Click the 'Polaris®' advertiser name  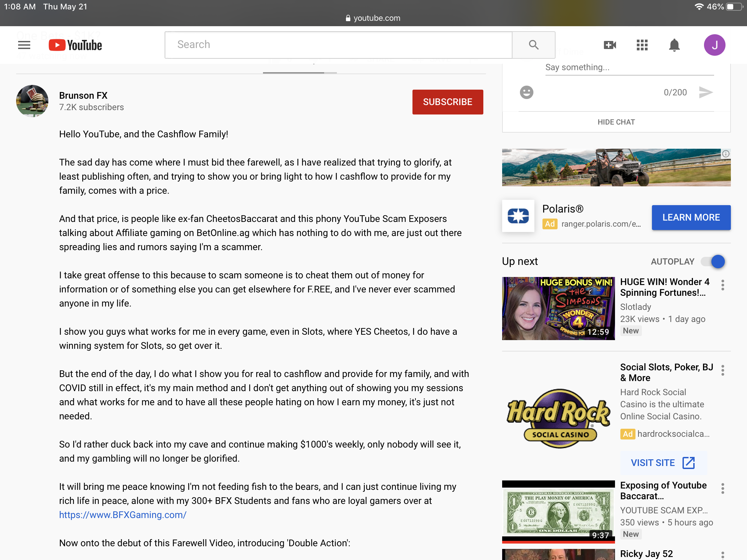coord(563,209)
